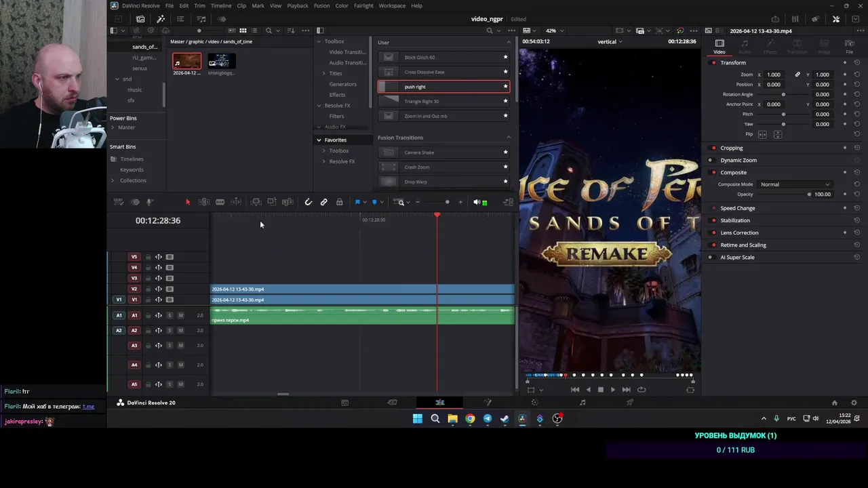Toggle Linked Selection chain icon
868x488 pixels.
(x=323, y=202)
